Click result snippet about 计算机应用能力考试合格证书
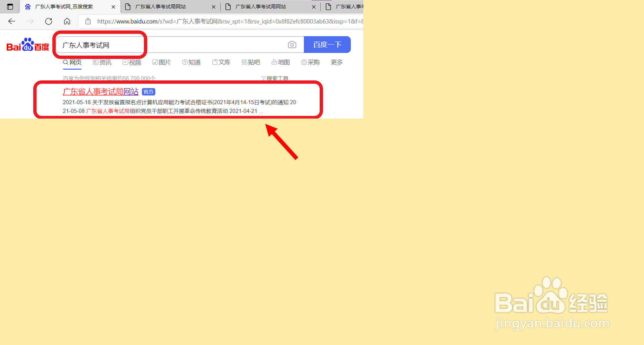The height and width of the screenshot is (345, 644). pos(179,107)
